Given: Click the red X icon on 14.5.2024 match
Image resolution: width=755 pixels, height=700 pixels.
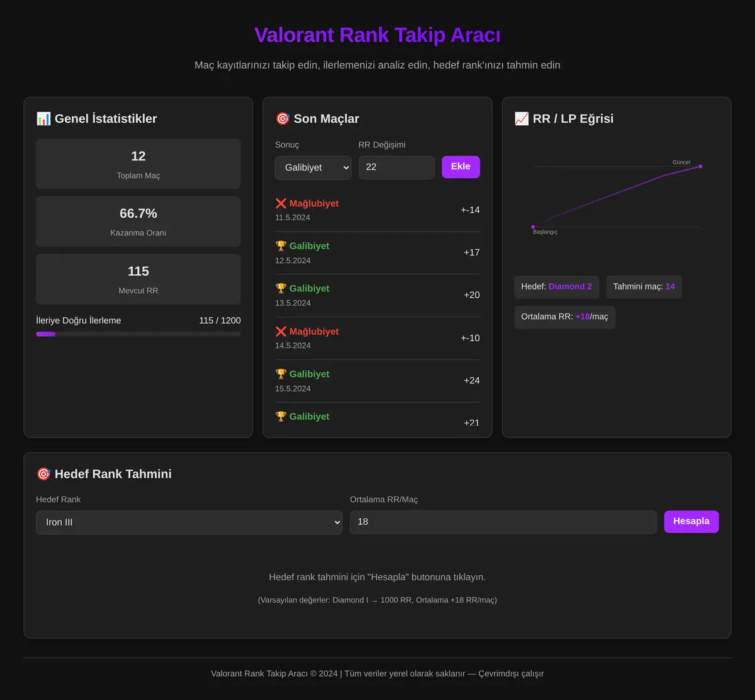Looking at the screenshot, I should point(281,332).
